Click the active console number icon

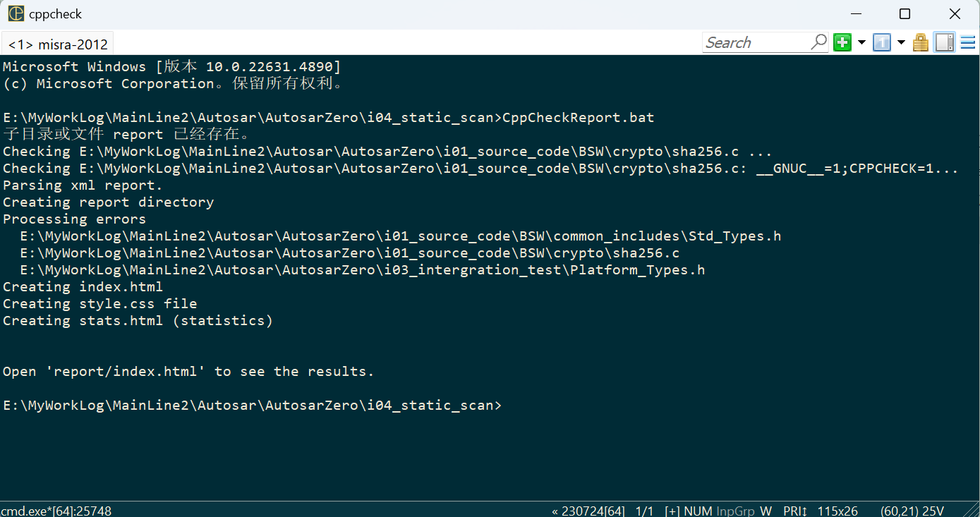881,42
